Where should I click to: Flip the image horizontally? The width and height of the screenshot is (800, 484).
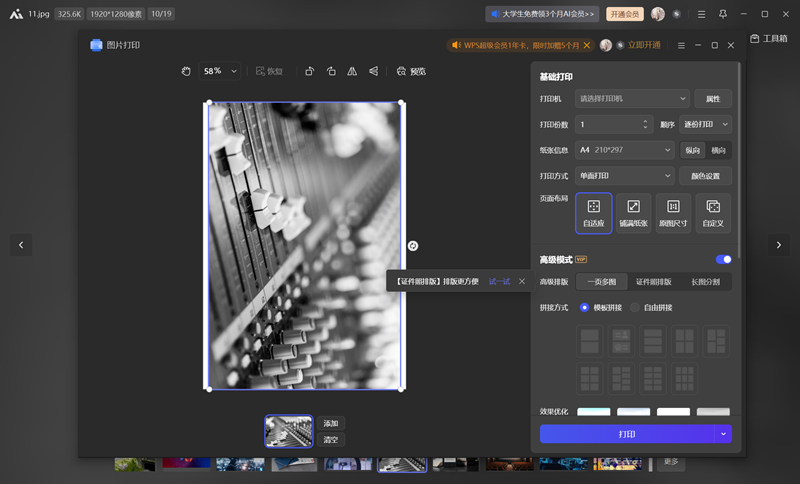(x=352, y=71)
